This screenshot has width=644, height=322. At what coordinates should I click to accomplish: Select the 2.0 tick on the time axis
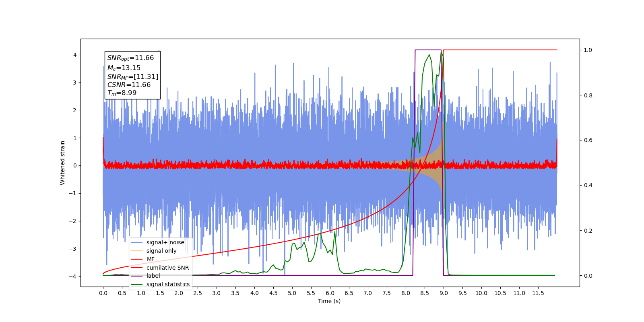pos(179,293)
